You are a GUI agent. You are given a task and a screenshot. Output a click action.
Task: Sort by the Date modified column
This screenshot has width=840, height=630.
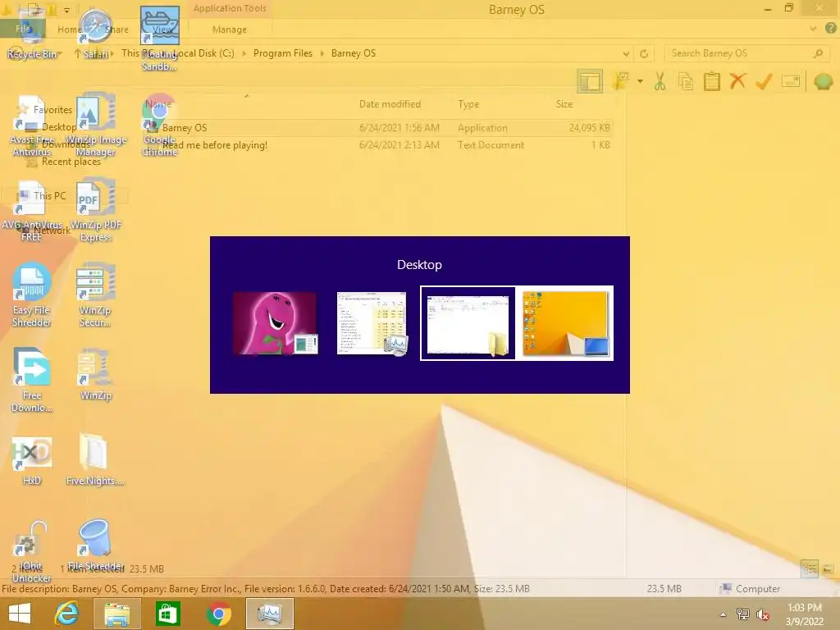pyautogui.click(x=390, y=104)
